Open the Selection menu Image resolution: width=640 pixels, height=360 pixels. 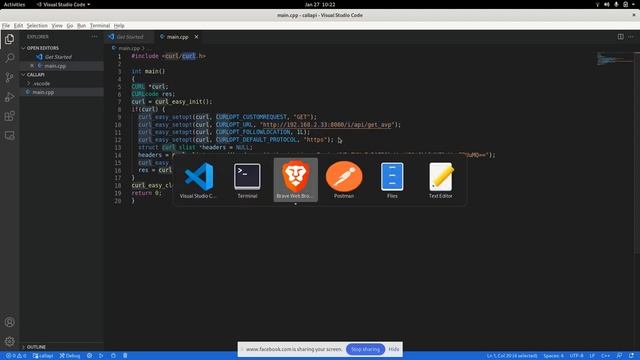pos(37,25)
